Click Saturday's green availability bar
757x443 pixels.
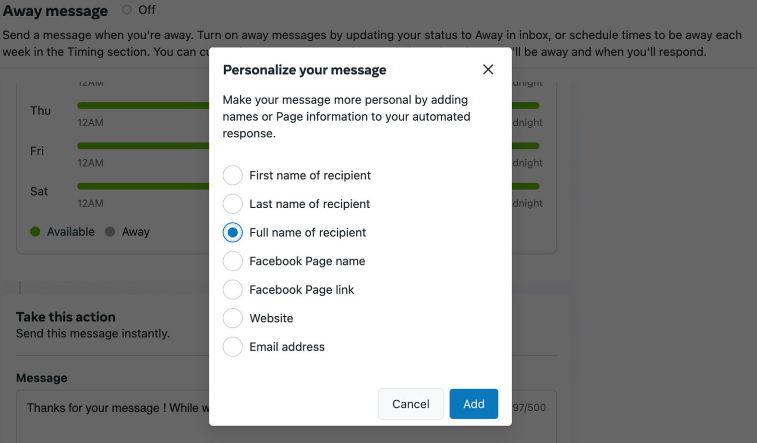[x=140, y=186]
